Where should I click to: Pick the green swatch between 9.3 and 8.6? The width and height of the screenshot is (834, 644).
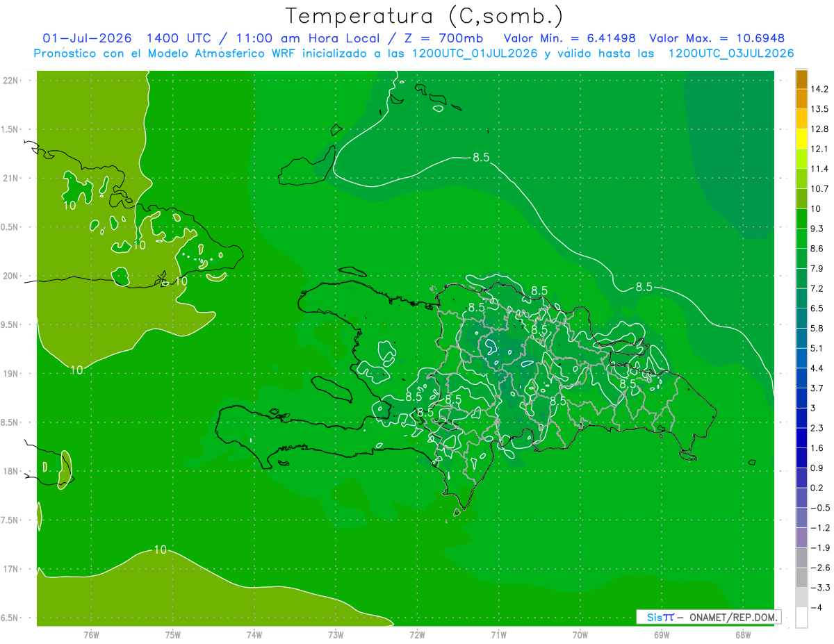click(801, 239)
